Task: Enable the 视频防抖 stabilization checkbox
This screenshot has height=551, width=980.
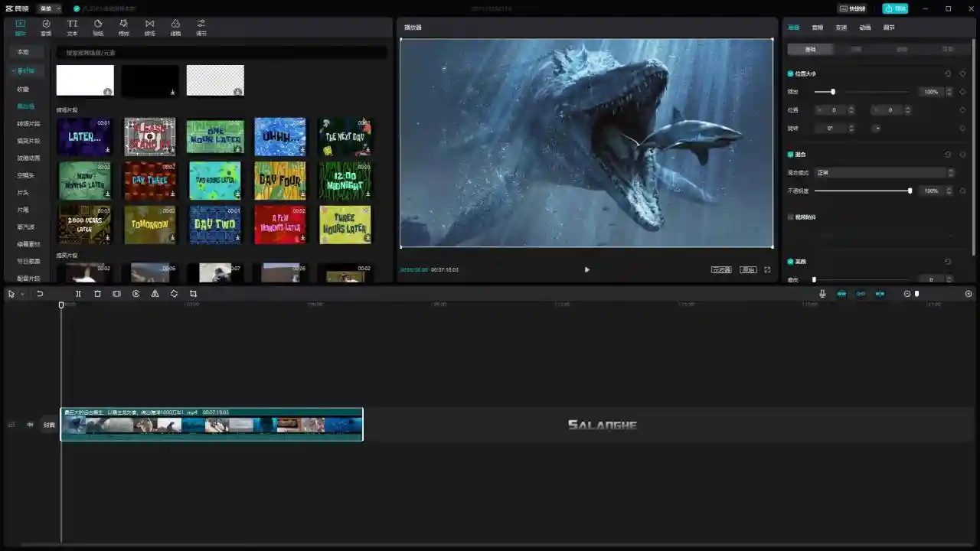Action: pyautogui.click(x=791, y=217)
